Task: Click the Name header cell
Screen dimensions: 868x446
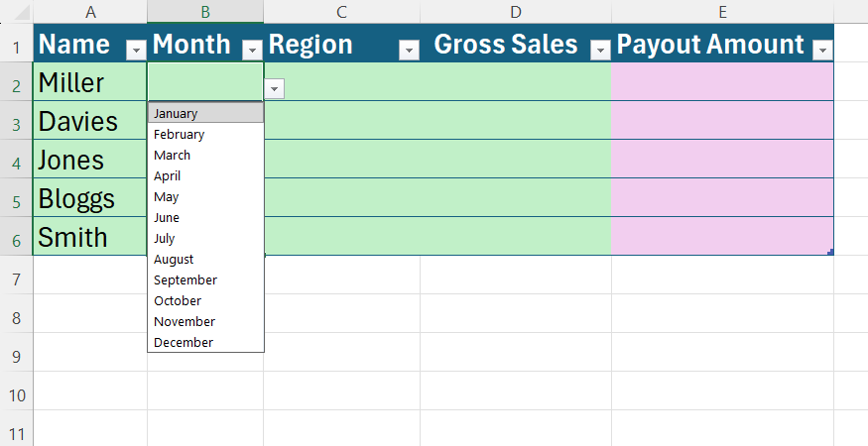Action: pos(90,43)
